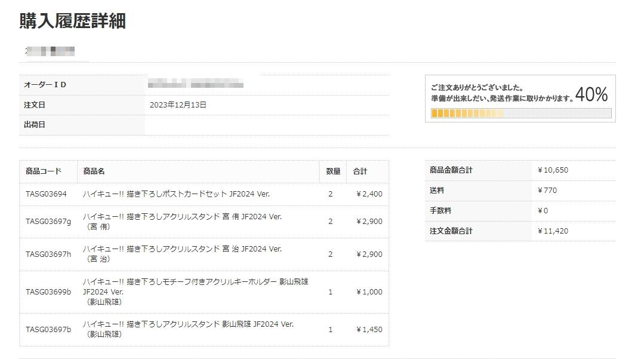Click the アクリルスタンド 宮 侑 product name
The image size is (644, 359).
tap(183, 221)
